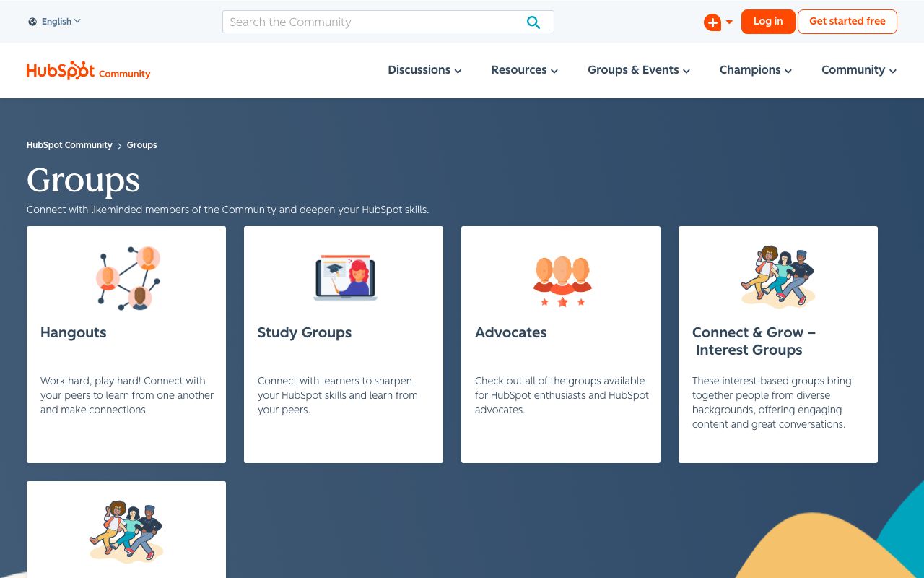Click the Connect & Grow dancing people illustration
The image size is (924, 578).
pos(778,277)
